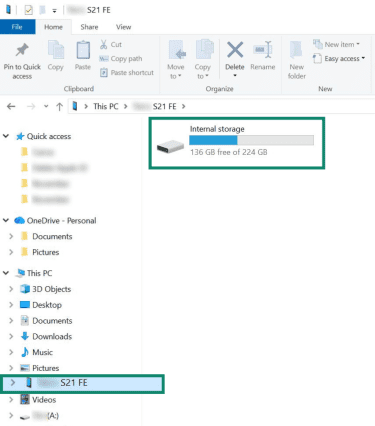Click the phone icon in address bar
This screenshot has width=375, height=426.
click(x=75, y=106)
